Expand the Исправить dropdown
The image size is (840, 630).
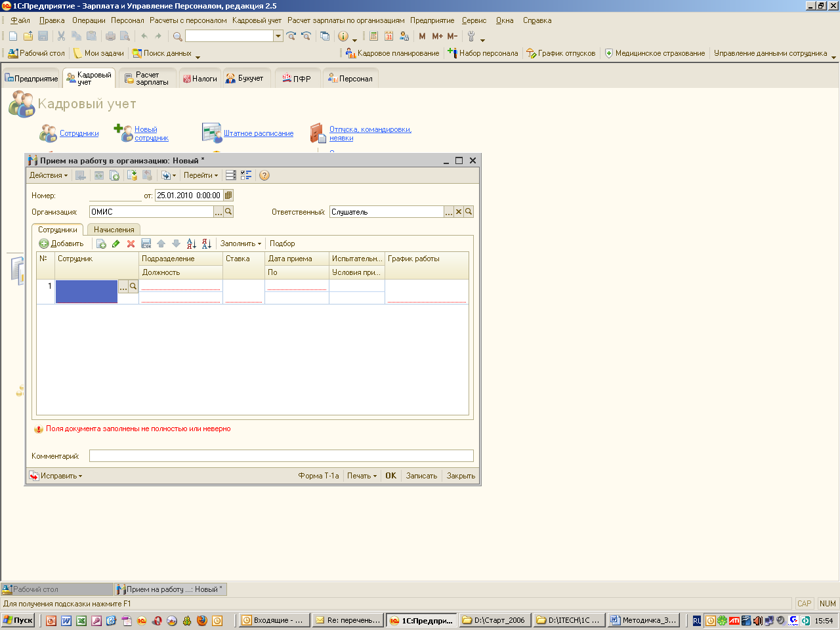56,476
